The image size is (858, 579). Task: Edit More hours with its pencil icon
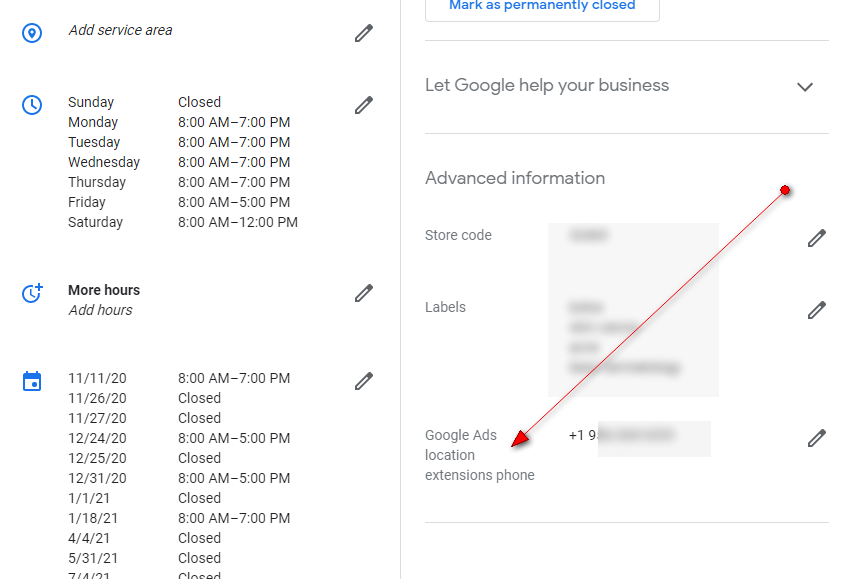[x=364, y=293]
